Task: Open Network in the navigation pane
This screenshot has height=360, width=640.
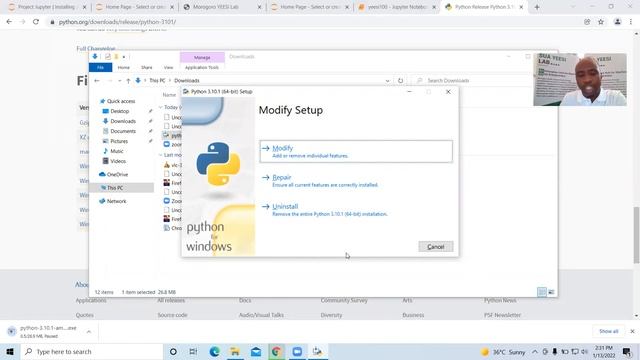Action: (116, 201)
